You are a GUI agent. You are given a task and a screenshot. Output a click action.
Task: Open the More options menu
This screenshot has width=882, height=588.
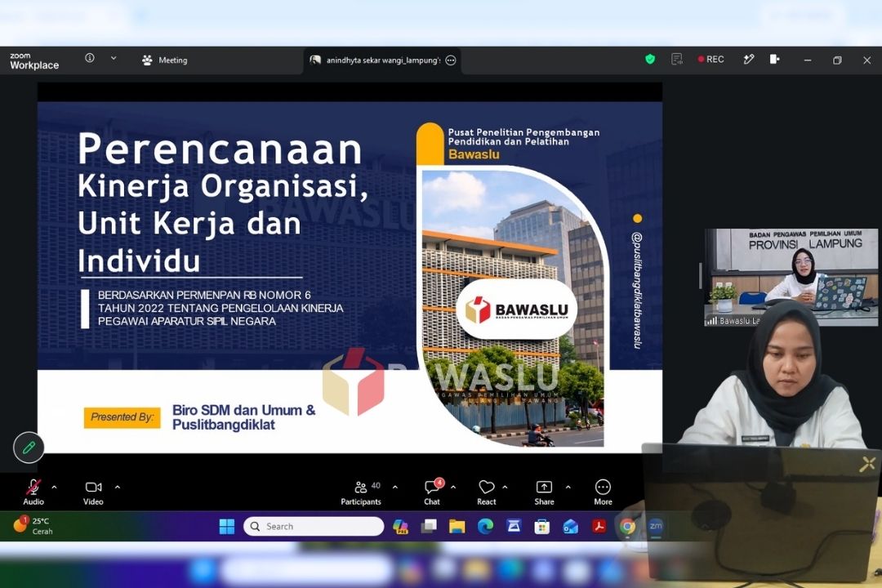tap(603, 492)
